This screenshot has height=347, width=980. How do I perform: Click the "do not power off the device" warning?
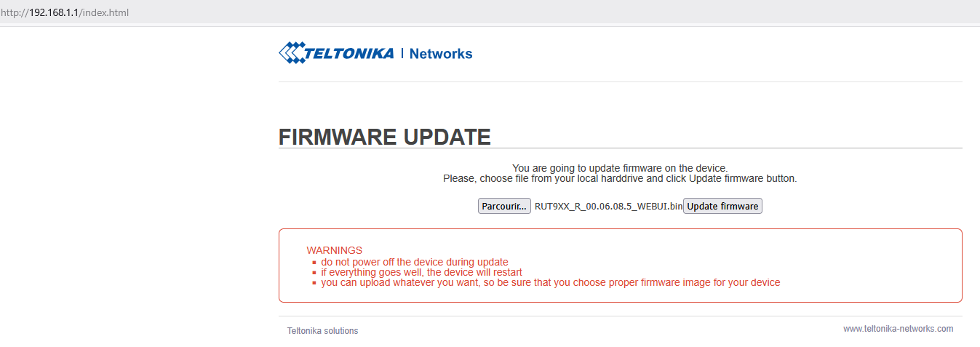point(415,262)
